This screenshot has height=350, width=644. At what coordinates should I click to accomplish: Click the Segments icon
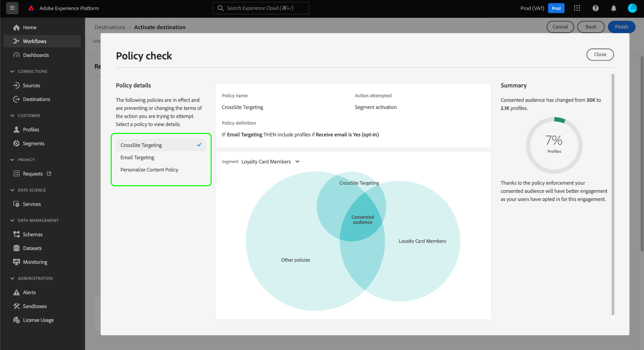point(16,143)
